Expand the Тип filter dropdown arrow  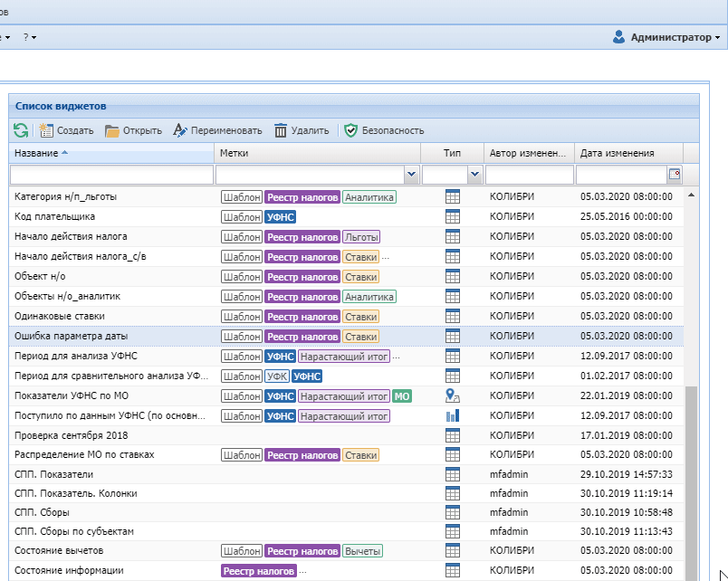(x=474, y=175)
